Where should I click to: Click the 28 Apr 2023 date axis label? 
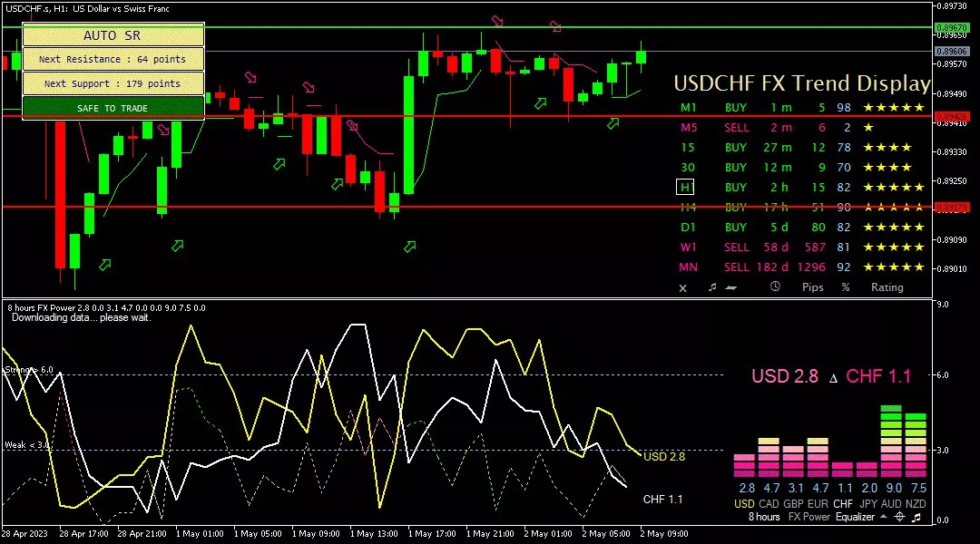click(x=24, y=534)
